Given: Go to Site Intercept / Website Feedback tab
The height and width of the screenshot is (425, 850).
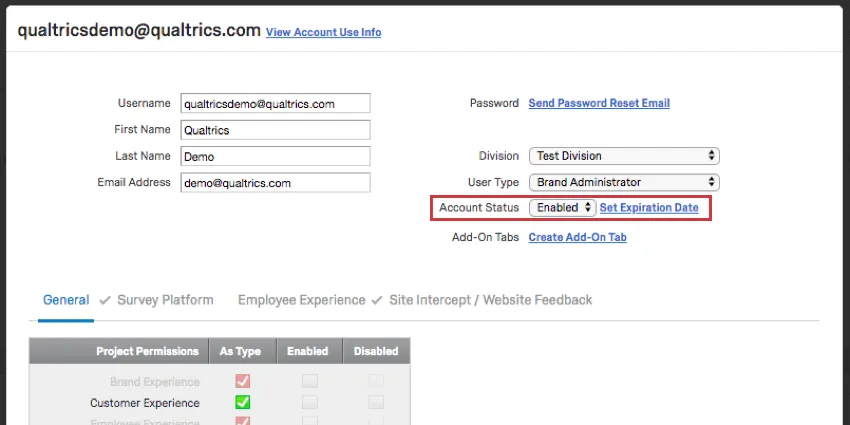Looking at the screenshot, I should click(490, 300).
